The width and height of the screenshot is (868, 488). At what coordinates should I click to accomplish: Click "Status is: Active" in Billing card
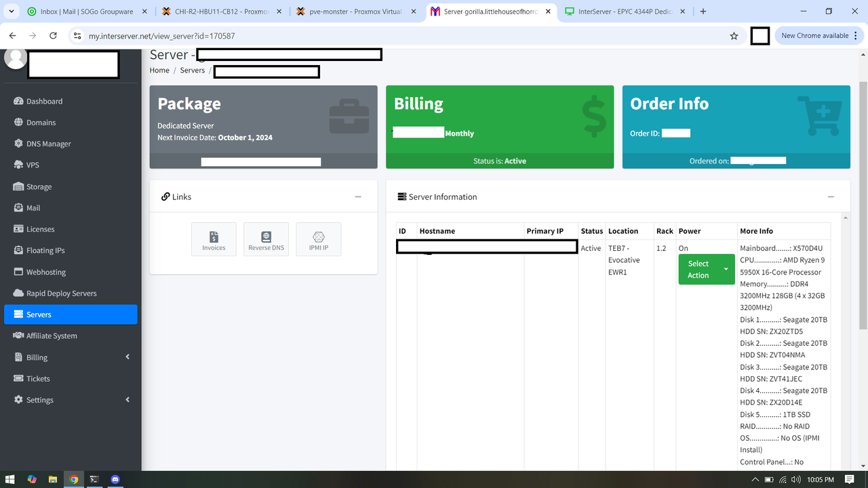500,161
